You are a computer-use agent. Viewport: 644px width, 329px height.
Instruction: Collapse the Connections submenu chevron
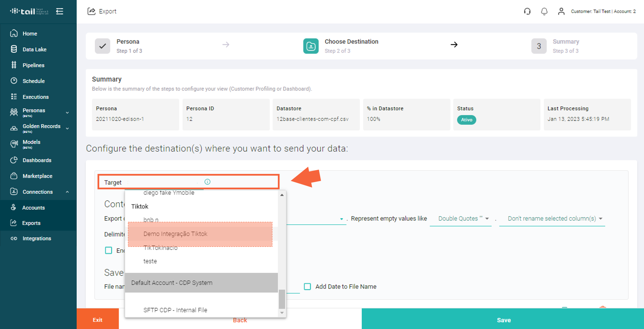(67, 192)
